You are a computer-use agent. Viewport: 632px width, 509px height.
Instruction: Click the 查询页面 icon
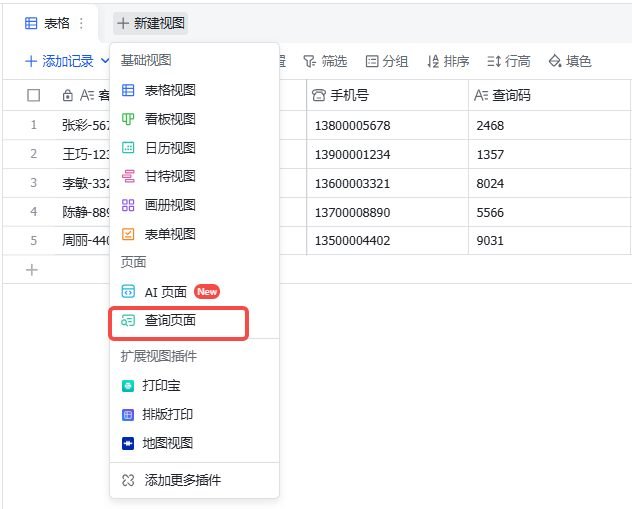click(128, 321)
